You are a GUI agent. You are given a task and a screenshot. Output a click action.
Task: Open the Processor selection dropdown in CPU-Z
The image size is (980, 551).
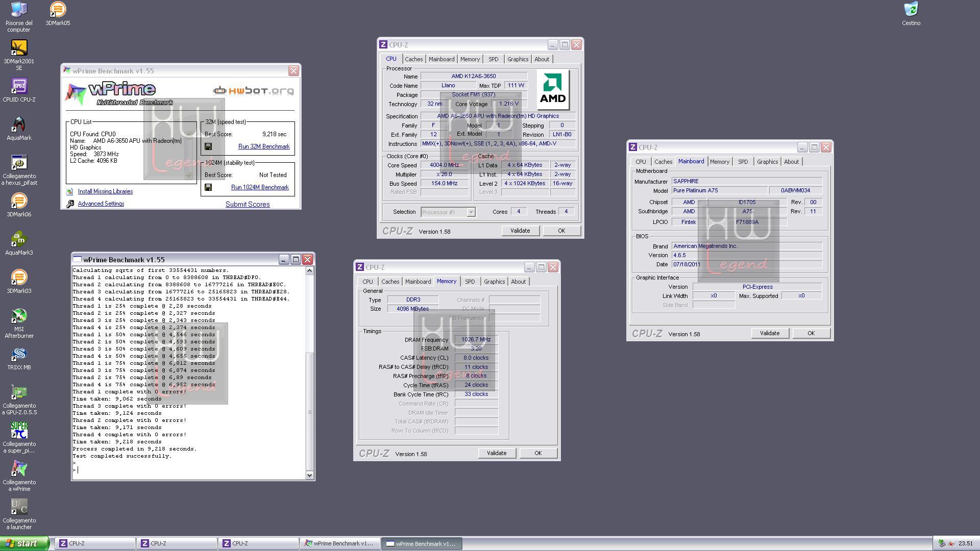click(471, 212)
